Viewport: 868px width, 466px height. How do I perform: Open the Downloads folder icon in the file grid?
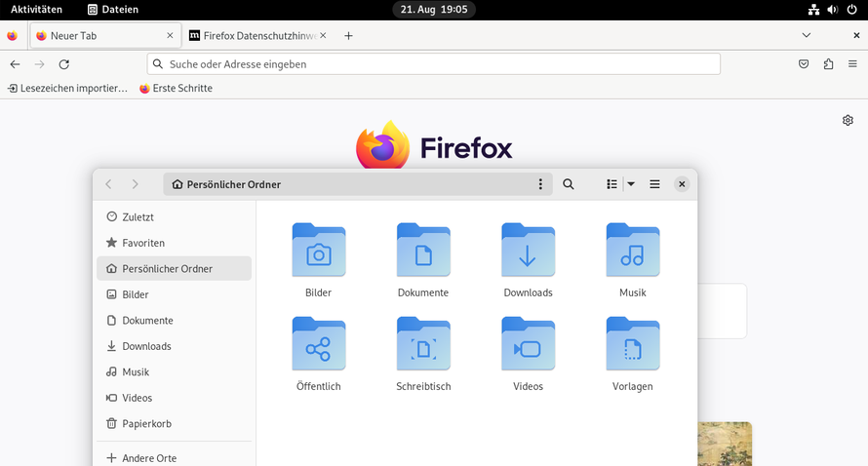point(528,251)
